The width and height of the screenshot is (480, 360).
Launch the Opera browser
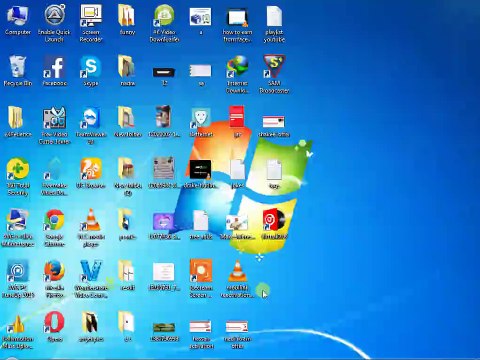click(54, 327)
